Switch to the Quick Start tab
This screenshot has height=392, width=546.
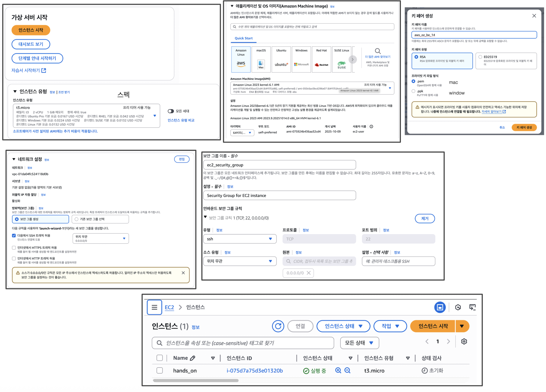(x=243, y=38)
